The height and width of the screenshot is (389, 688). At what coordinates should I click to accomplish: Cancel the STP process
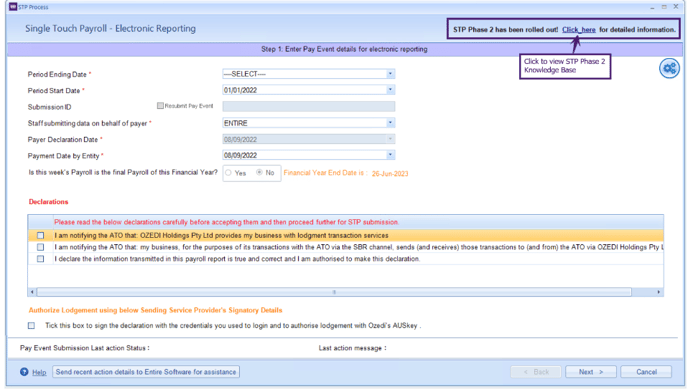coord(646,372)
